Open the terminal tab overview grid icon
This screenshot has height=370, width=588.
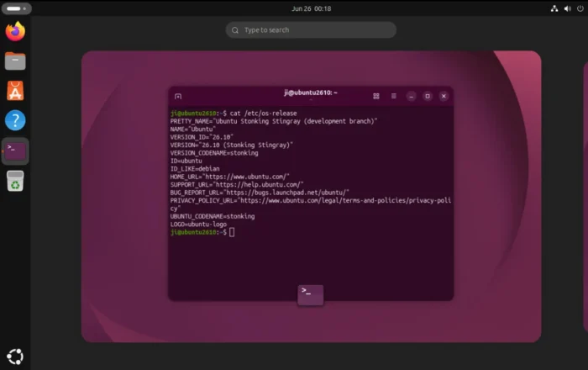pos(376,97)
